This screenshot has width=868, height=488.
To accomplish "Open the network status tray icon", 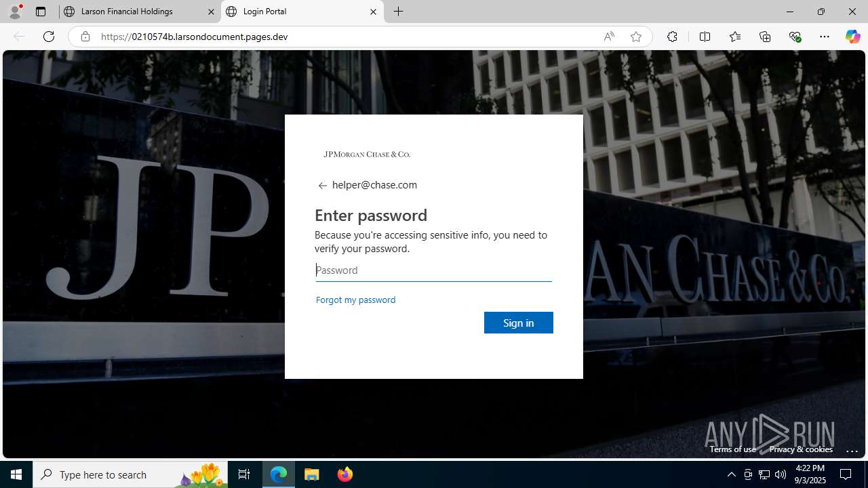I will click(764, 474).
